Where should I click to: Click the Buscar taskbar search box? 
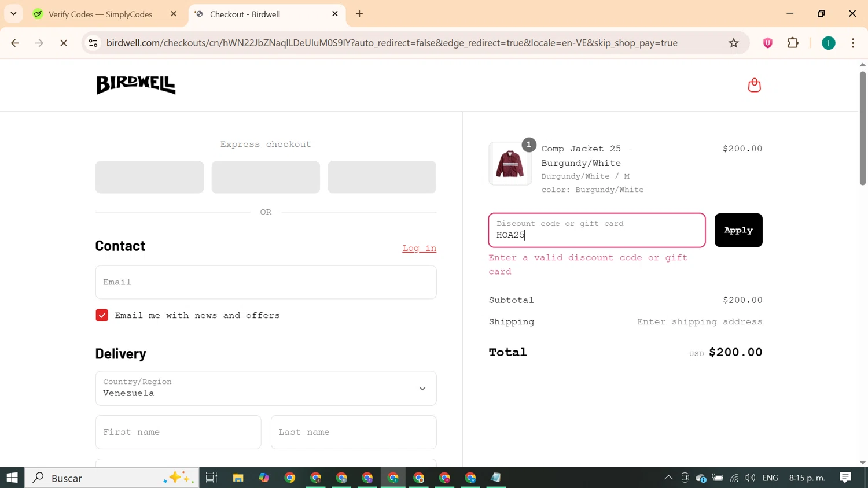[x=112, y=478]
